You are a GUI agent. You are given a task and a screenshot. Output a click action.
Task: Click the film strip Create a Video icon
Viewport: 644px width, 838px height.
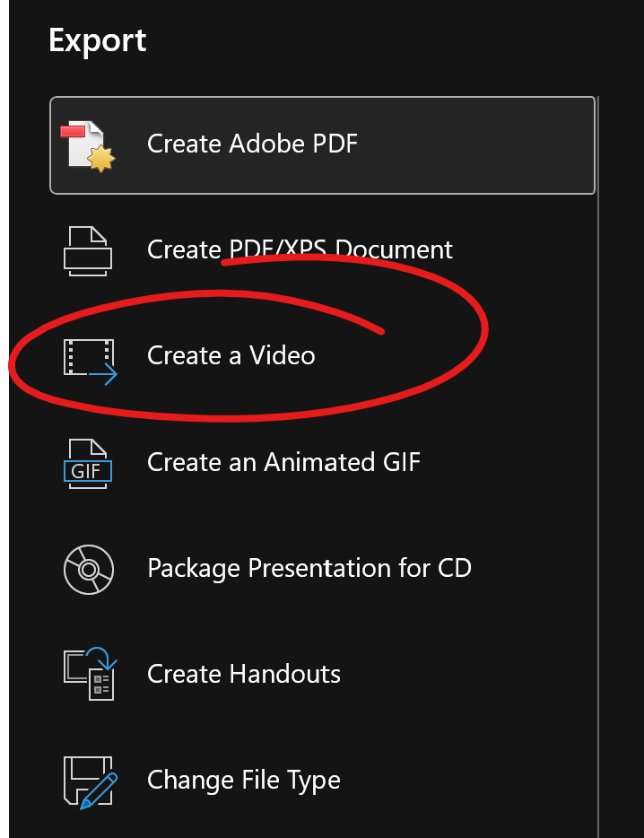point(90,362)
